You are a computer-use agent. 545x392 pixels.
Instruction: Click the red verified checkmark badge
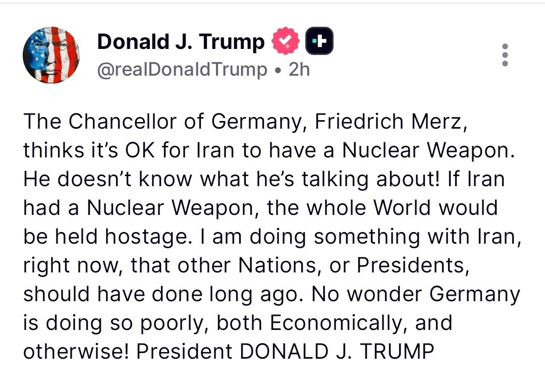click(286, 42)
